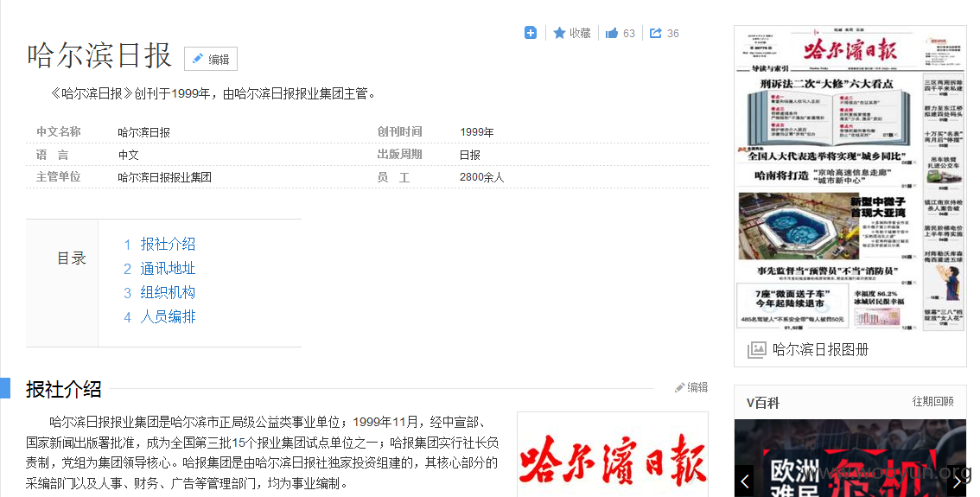Open the 哈尔滨日报图册 album link
This screenshot has height=497, width=980.
(821, 349)
